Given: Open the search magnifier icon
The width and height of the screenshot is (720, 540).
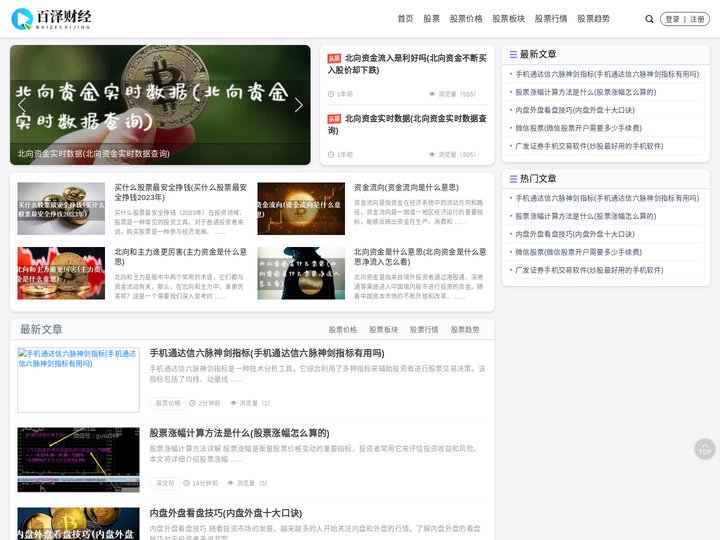Looking at the screenshot, I should tap(649, 19).
